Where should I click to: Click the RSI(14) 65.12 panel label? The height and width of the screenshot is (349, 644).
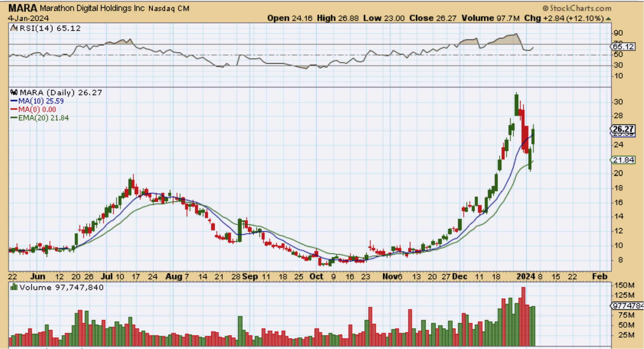[50, 28]
